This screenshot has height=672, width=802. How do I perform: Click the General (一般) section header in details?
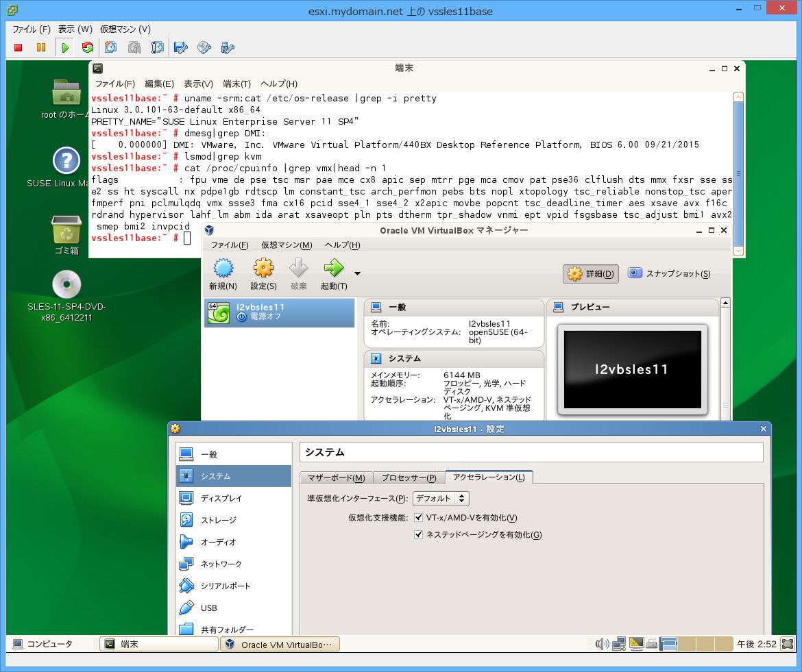point(454,307)
